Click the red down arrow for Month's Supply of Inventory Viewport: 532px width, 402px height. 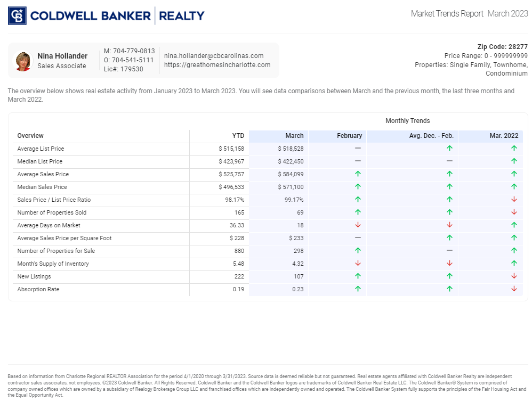pos(357,264)
